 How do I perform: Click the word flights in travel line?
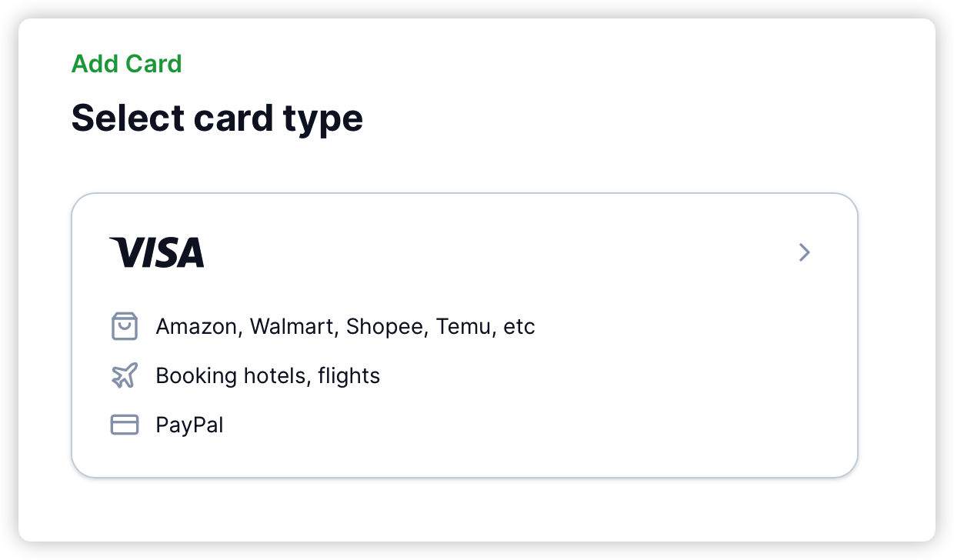click(x=349, y=375)
